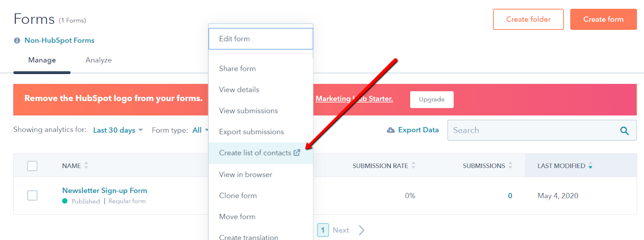Image resolution: width=644 pixels, height=240 pixels.
Task: Sort by Name column arrows
Action: (x=86, y=166)
